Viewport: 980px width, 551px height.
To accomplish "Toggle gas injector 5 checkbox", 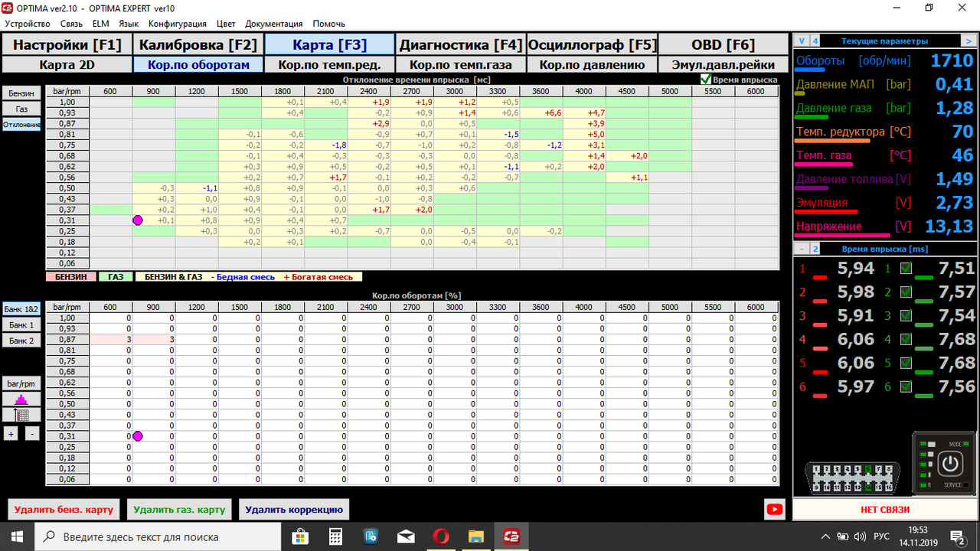I will (x=906, y=364).
